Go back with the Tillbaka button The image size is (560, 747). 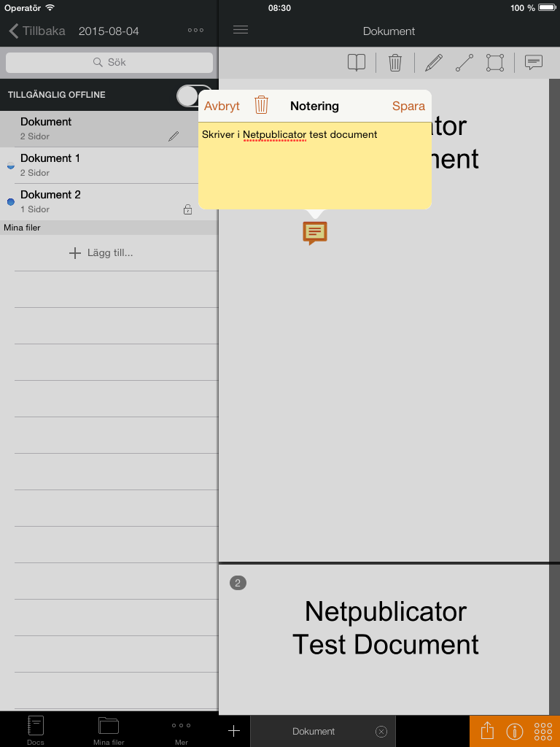click(x=36, y=31)
